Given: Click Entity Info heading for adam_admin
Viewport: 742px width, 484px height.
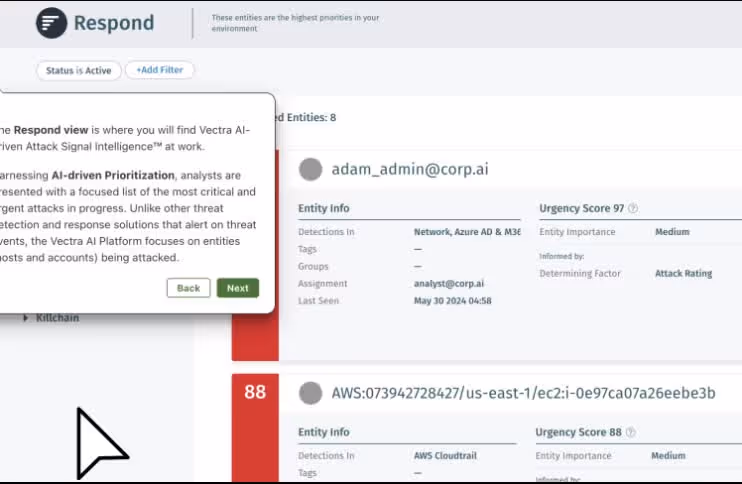Looking at the screenshot, I should click(324, 208).
